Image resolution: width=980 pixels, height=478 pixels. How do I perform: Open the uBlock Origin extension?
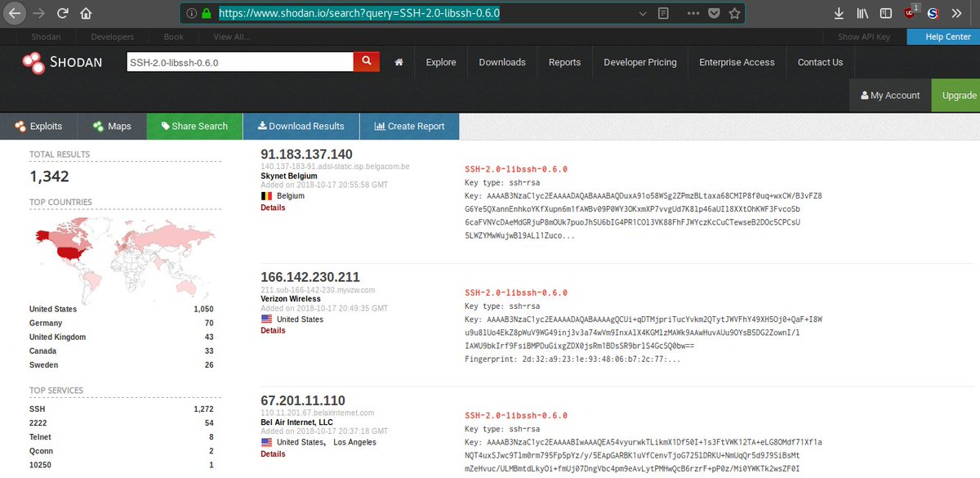point(911,11)
